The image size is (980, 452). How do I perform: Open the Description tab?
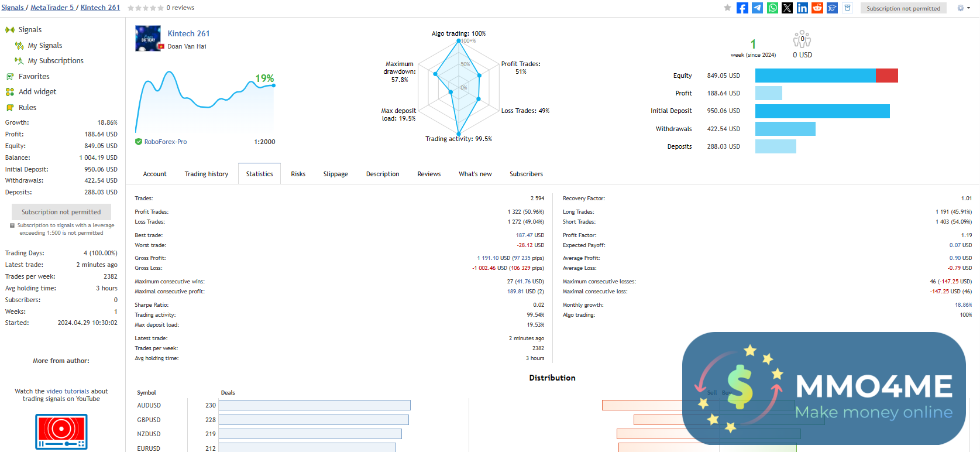[x=383, y=174]
